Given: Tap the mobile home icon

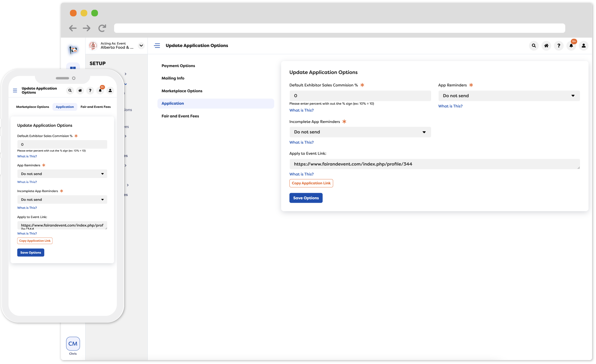Looking at the screenshot, I should 80,90.
